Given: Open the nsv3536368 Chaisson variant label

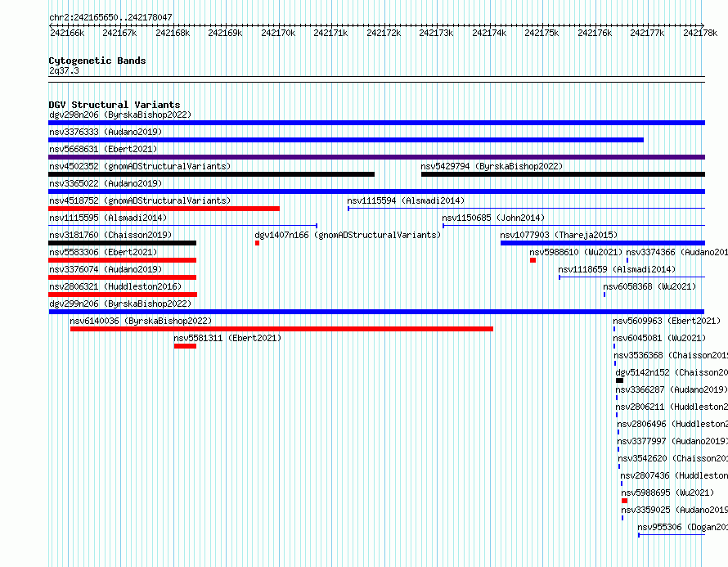Looking at the screenshot, I should point(671,355).
